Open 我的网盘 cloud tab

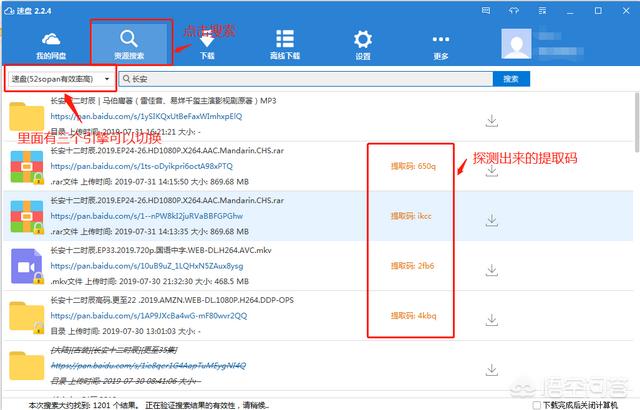tap(51, 46)
